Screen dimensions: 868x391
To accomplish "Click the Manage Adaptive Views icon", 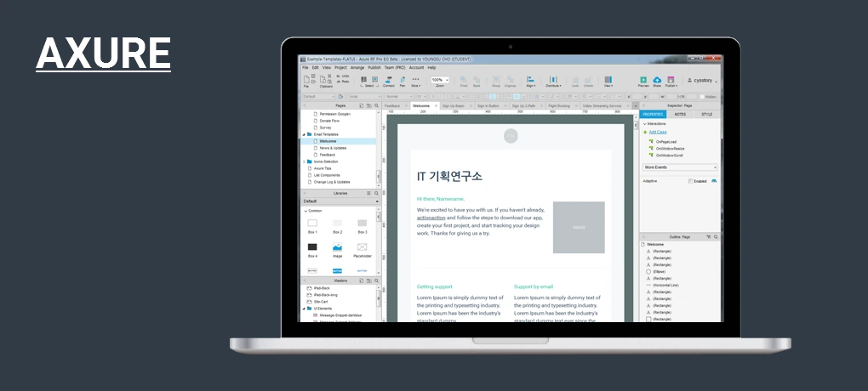I will 714,181.
